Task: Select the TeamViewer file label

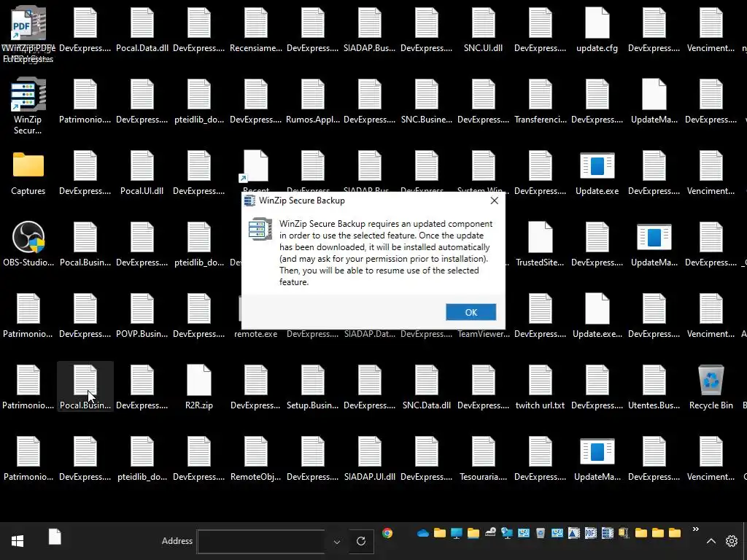Action: tap(483, 334)
